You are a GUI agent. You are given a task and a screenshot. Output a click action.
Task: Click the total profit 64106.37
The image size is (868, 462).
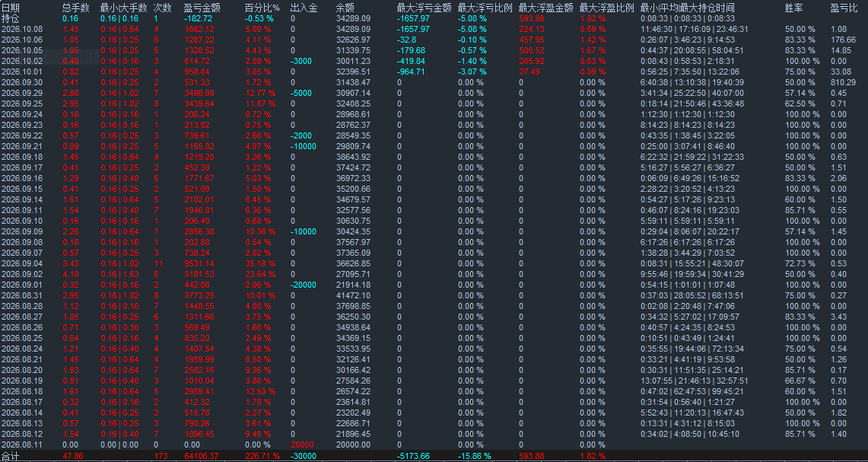pos(202,456)
